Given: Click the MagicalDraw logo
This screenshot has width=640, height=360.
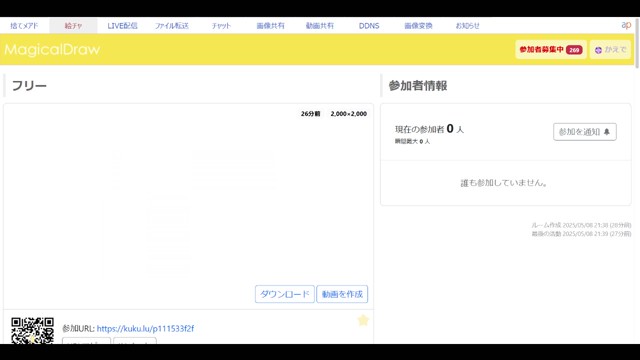Looking at the screenshot, I should point(52,49).
